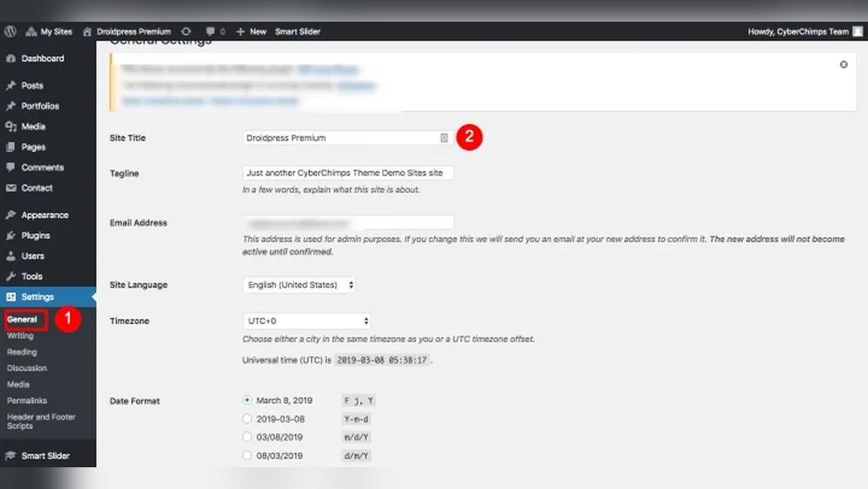
Task: Open the comments bubble in admin bar
Action: [210, 31]
